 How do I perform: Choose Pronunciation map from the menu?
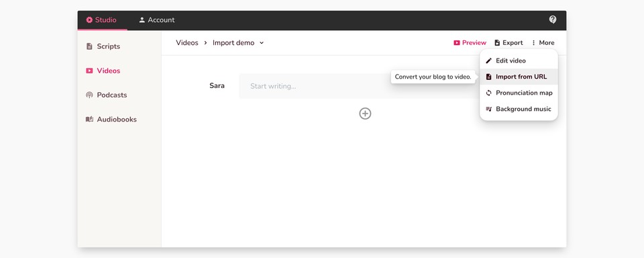[x=519, y=93]
